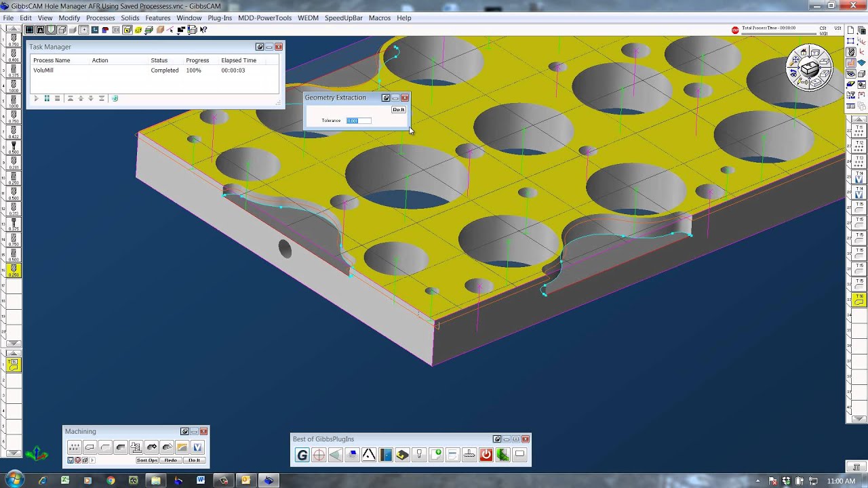Click the brown stock box toolbar icon
The image size is (868, 488).
pyautogui.click(x=160, y=30)
